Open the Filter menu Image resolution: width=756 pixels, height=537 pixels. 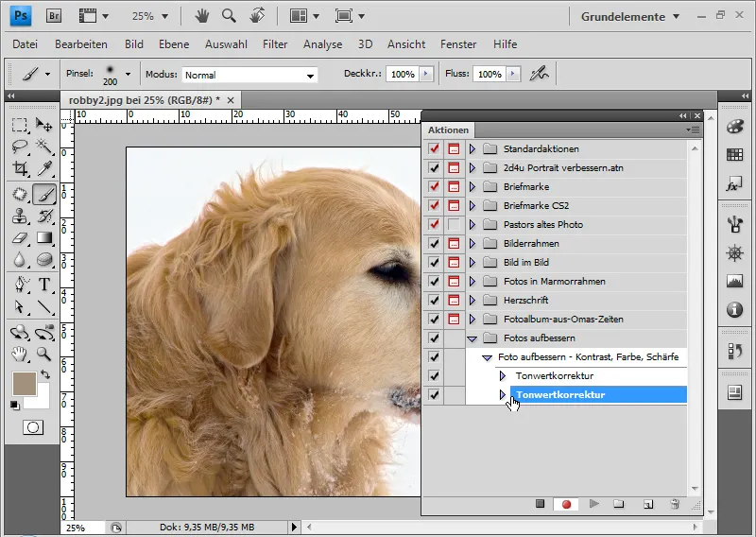(275, 44)
